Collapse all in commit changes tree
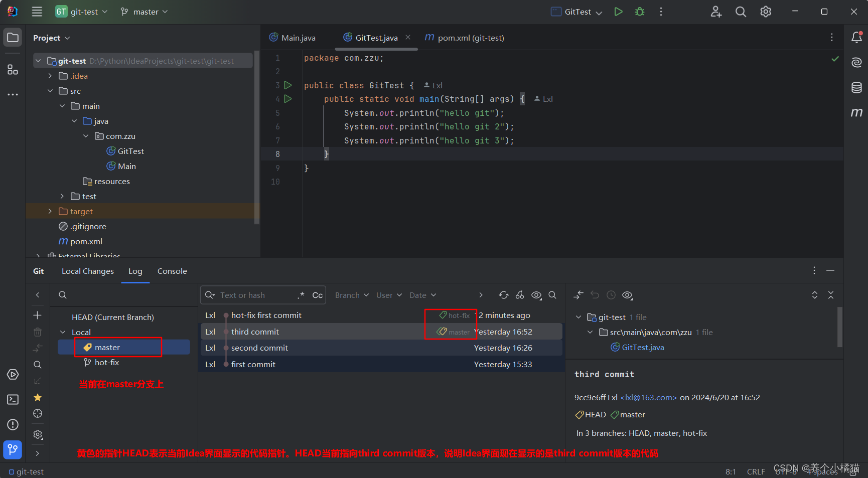Viewport: 868px width, 478px height. (x=831, y=295)
